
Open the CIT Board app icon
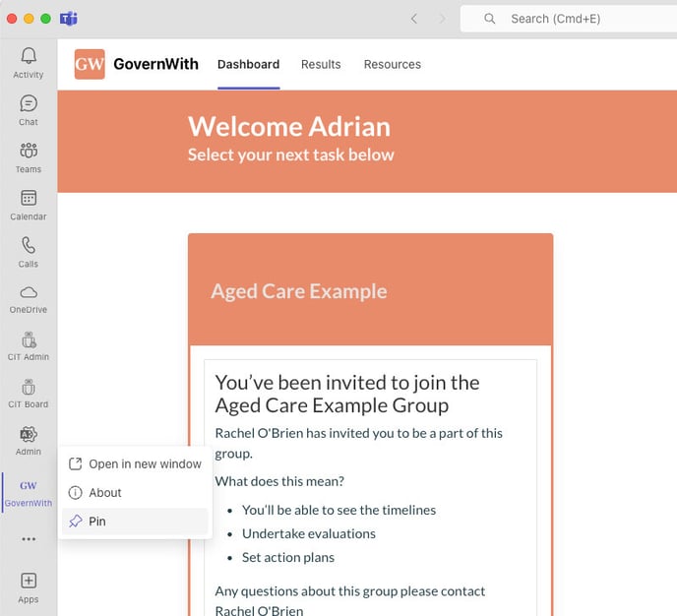[x=29, y=387]
